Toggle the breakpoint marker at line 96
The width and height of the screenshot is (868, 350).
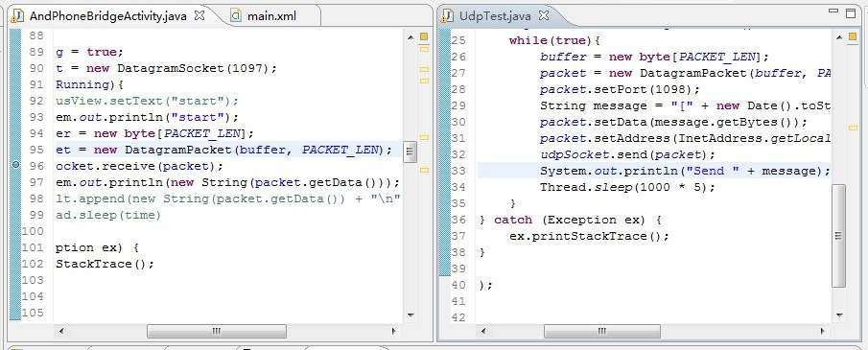click(15, 165)
